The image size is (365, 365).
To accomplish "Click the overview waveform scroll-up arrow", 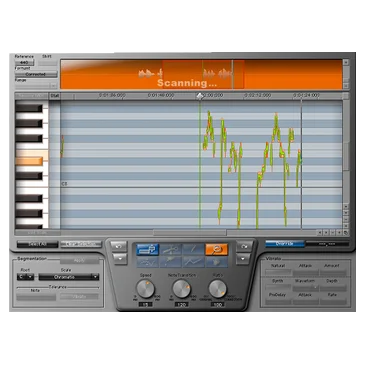I will tap(346, 62).
